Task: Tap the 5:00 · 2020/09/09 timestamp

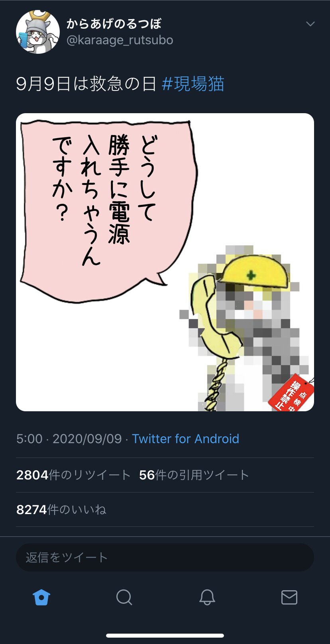Action: coord(69,439)
